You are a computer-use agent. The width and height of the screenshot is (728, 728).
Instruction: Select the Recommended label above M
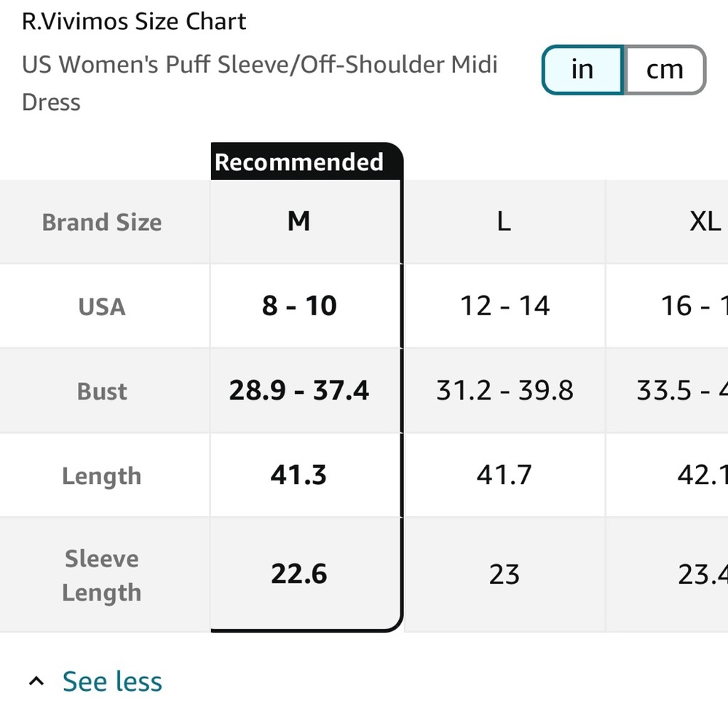click(299, 162)
